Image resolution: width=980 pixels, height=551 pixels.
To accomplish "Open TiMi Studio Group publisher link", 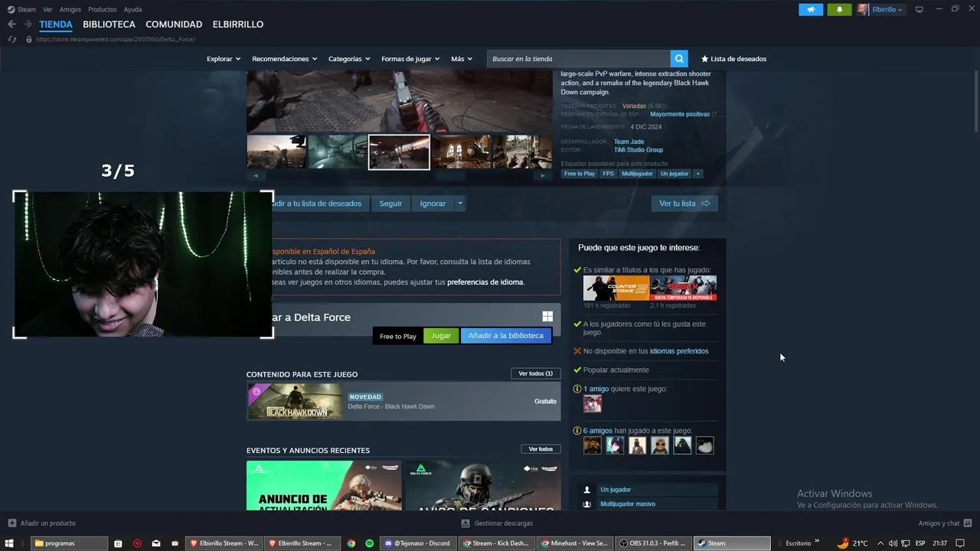I will click(639, 150).
